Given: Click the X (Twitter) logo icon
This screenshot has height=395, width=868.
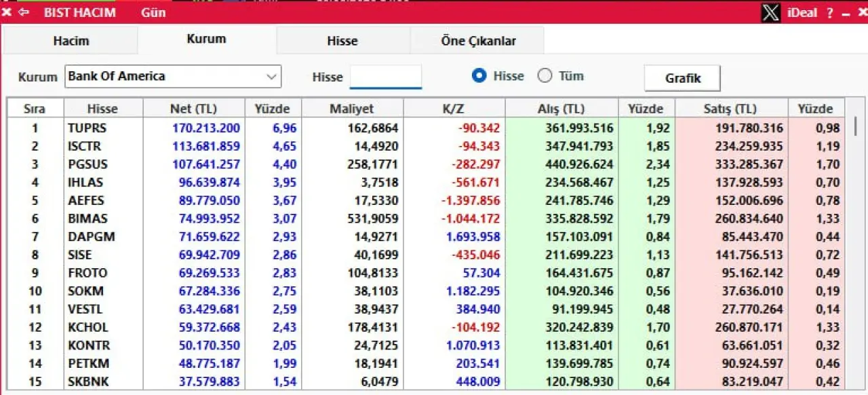Looking at the screenshot, I should [x=770, y=12].
